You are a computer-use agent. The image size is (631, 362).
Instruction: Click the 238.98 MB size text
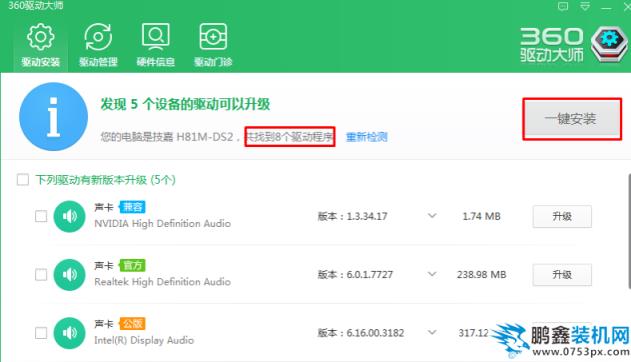482,275
